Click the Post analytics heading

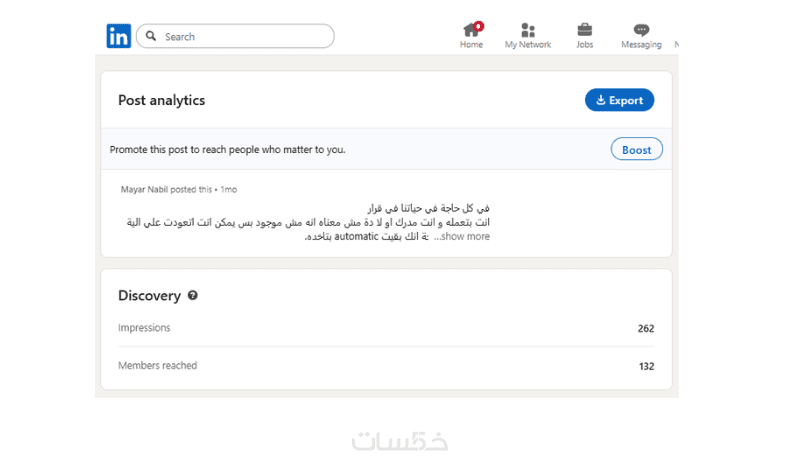(161, 100)
